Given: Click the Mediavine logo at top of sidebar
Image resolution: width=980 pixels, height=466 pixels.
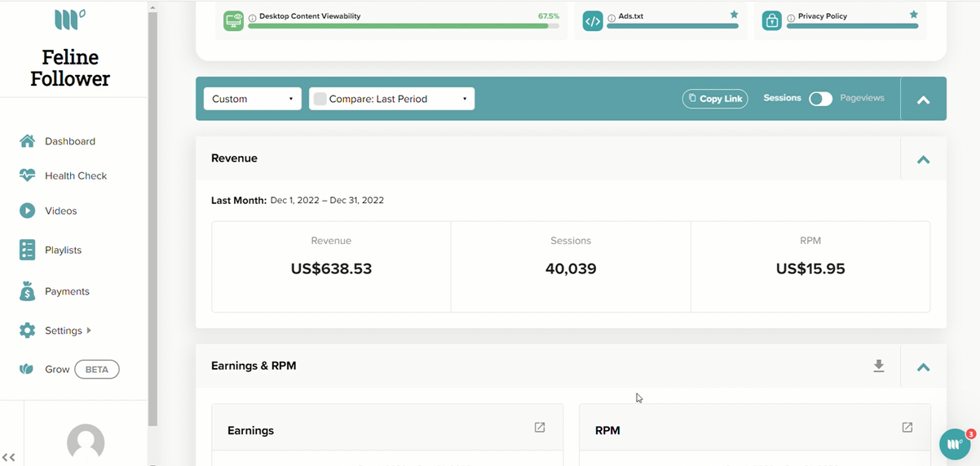Looking at the screenshot, I should (70, 19).
